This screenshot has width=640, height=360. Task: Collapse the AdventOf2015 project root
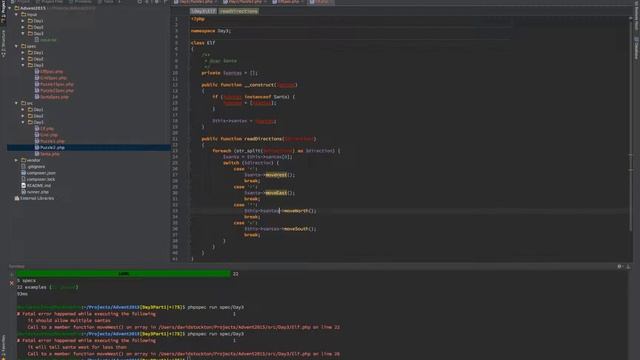[x=10, y=8]
